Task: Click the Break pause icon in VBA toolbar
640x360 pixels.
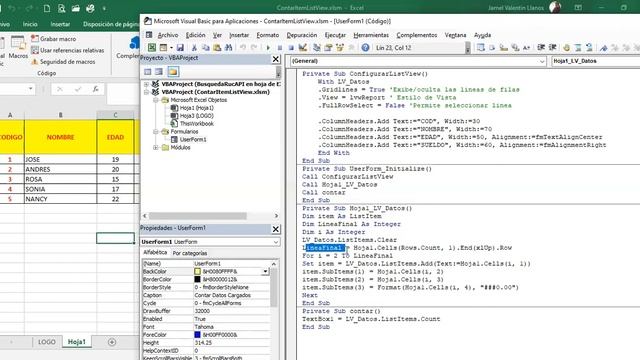Action: tap(280, 48)
